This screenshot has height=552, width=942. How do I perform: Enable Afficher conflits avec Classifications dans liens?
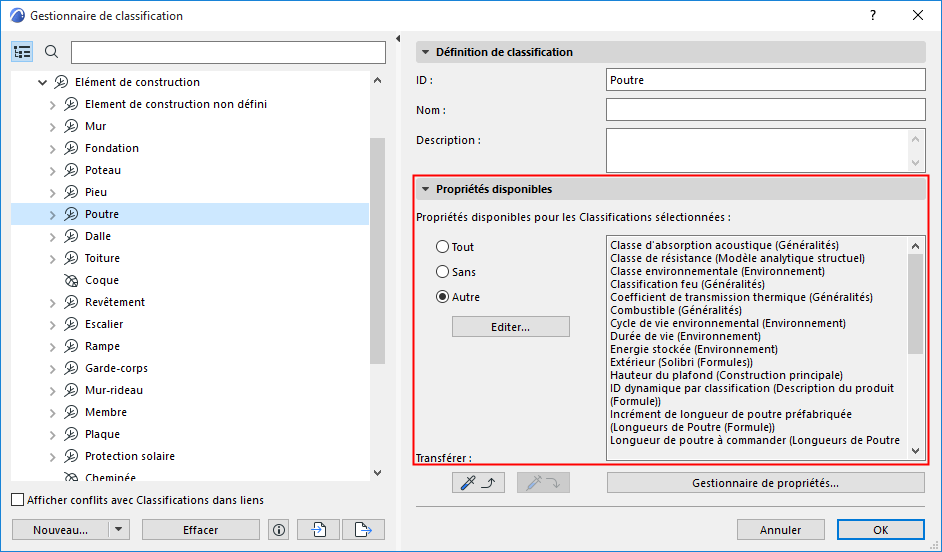point(18,500)
